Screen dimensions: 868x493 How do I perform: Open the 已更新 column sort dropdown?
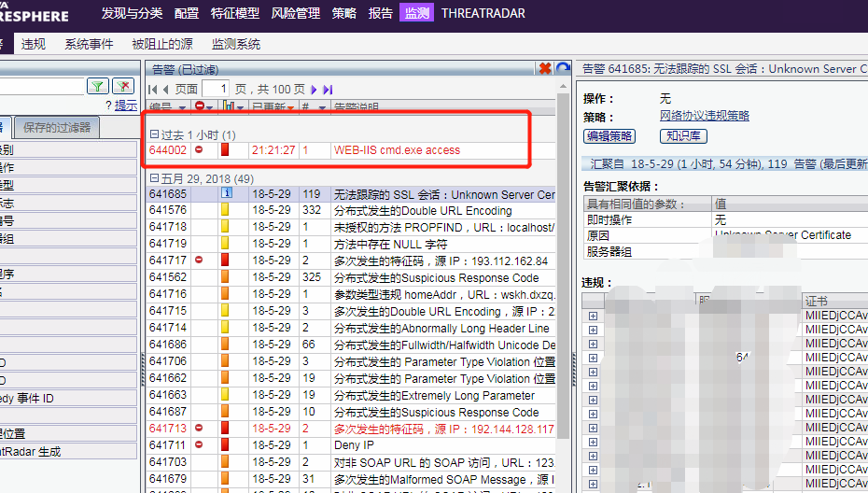291,108
